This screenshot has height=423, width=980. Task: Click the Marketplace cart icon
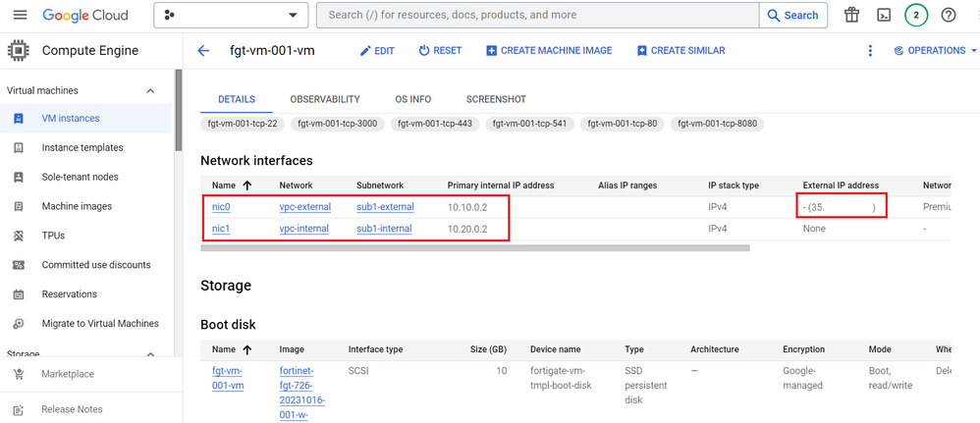pos(19,374)
